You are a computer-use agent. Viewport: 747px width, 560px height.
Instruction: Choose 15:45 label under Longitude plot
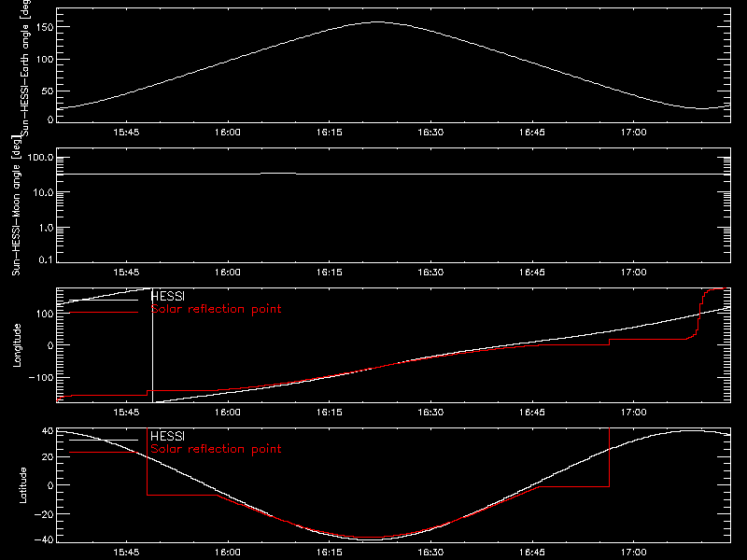click(126, 413)
